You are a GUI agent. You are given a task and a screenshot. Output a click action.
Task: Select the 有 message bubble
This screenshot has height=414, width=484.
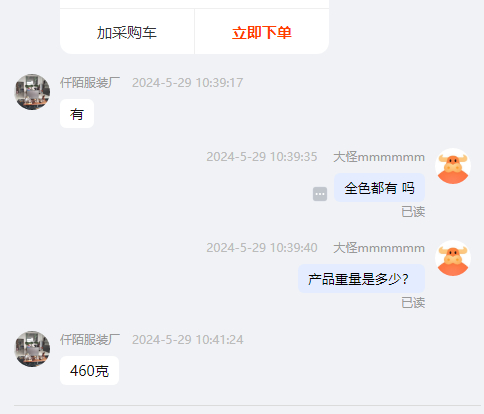click(77, 114)
